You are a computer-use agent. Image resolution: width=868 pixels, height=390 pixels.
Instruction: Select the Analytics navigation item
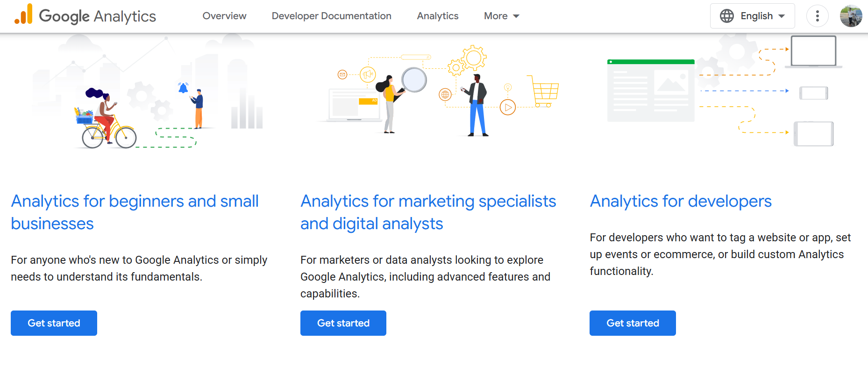click(x=437, y=15)
